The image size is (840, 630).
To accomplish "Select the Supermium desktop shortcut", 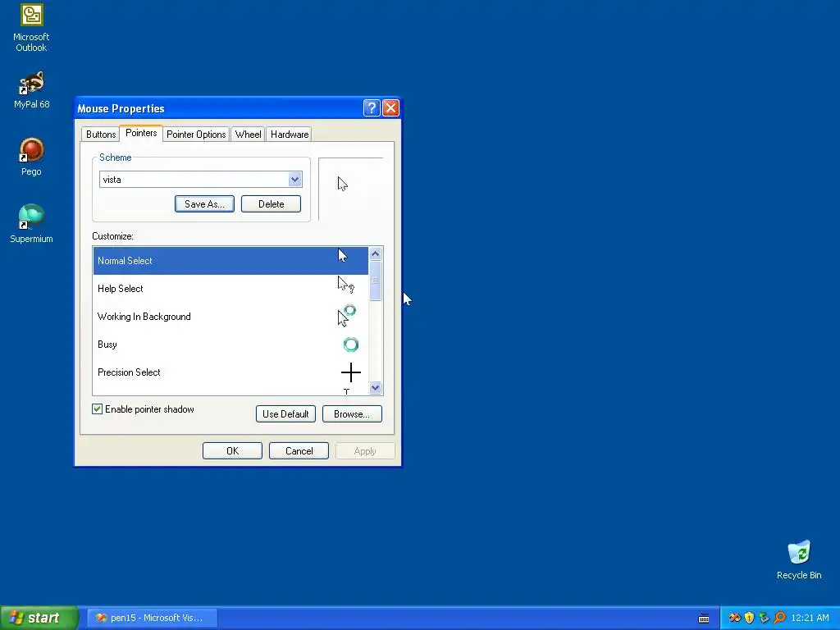I will 31,224.
